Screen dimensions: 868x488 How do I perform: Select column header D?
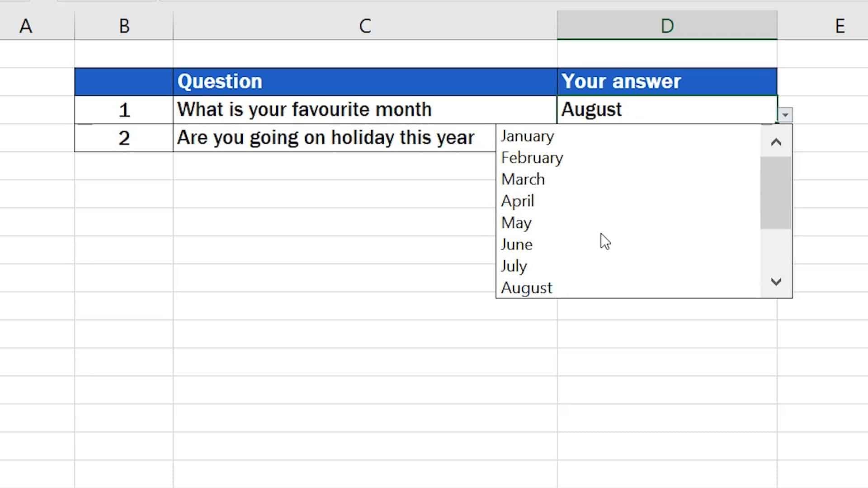pos(667,26)
